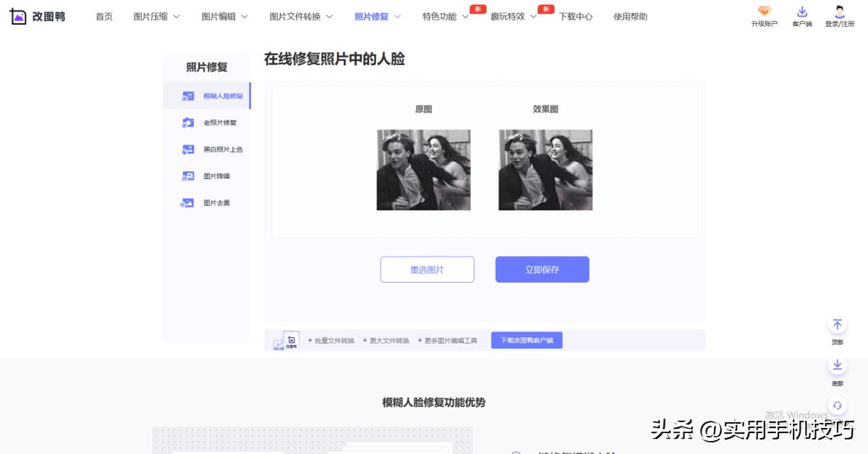Expand the 特色功能 dropdown

coord(441,16)
